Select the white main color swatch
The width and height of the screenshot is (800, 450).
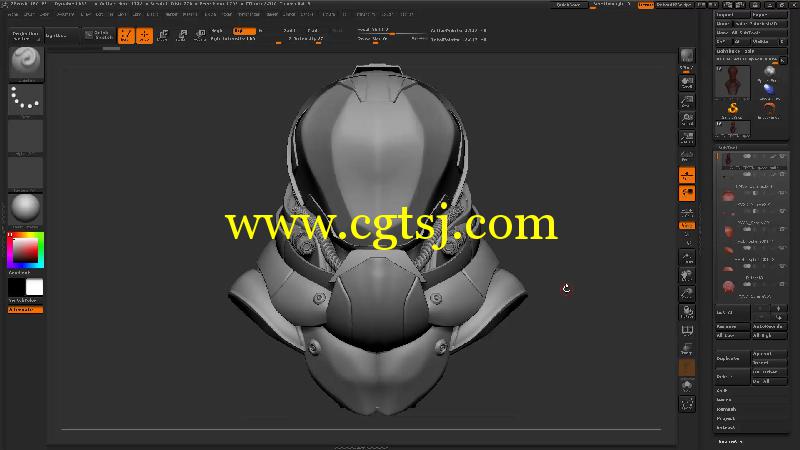35,287
